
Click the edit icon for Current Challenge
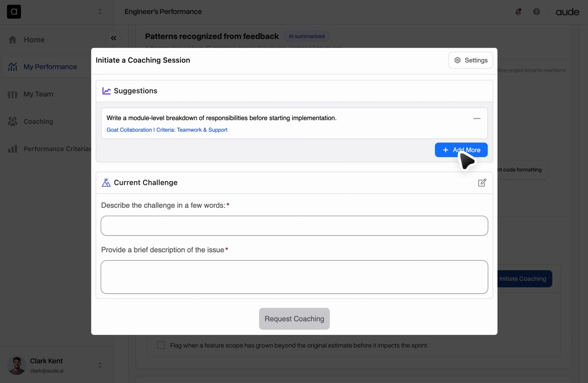pyautogui.click(x=482, y=183)
